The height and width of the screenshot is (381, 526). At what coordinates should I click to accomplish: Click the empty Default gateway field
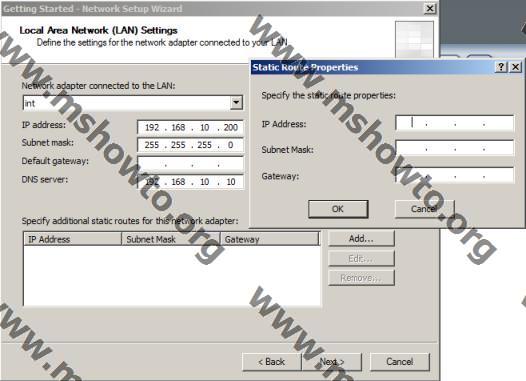(190, 163)
